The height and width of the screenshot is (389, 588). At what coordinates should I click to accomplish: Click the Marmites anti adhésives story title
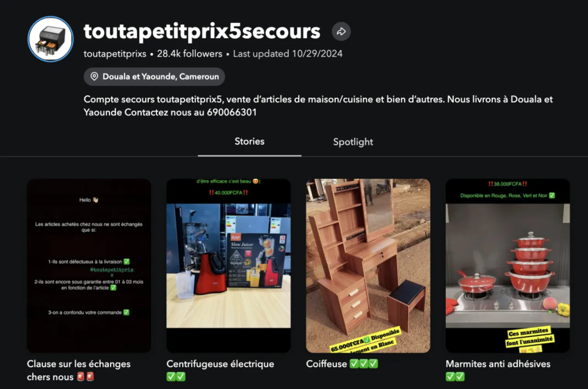[498, 364]
